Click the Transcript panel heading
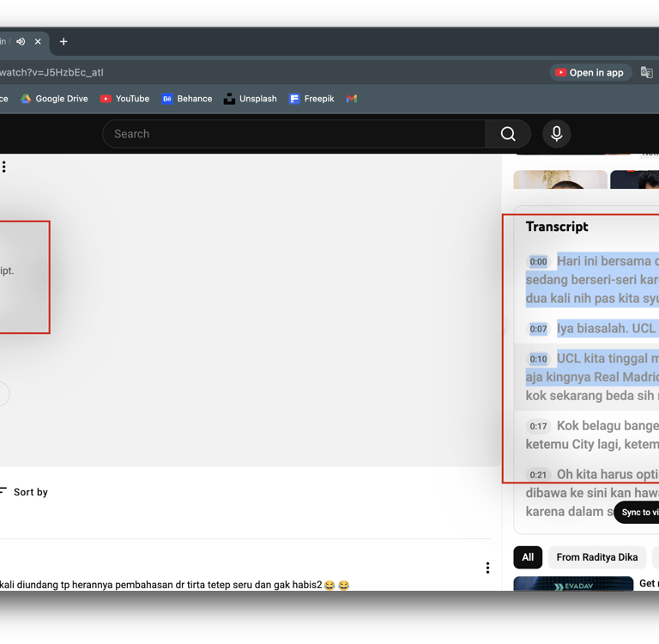 pyautogui.click(x=557, y=227)
